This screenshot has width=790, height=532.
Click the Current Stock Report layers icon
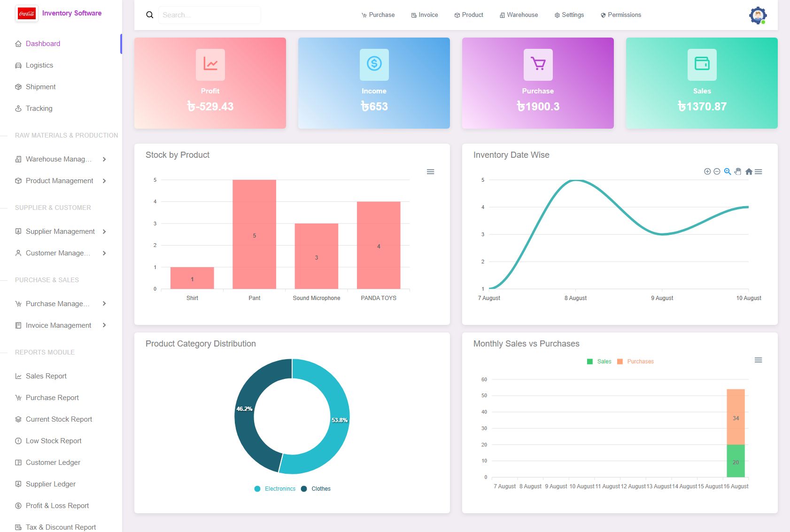point(18,419)
